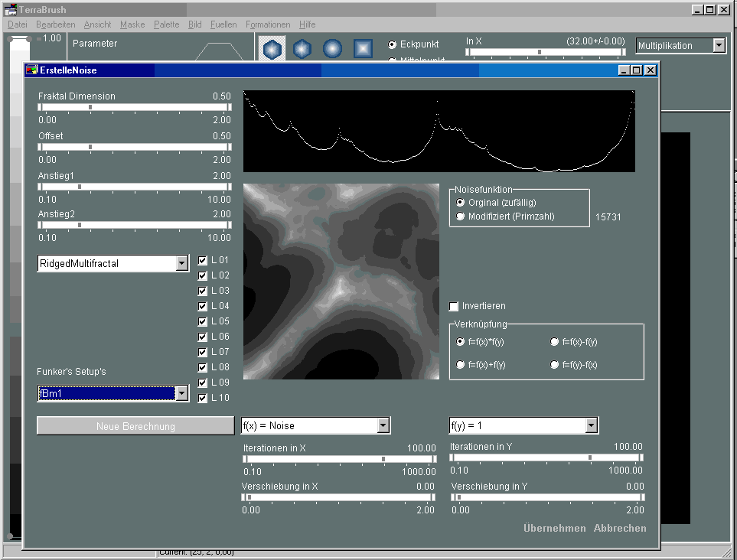Image resolution: width=737 pixels, height=560 pixels.
Task: Select the second hexagon brush shape icon
Action: [302, 49]
